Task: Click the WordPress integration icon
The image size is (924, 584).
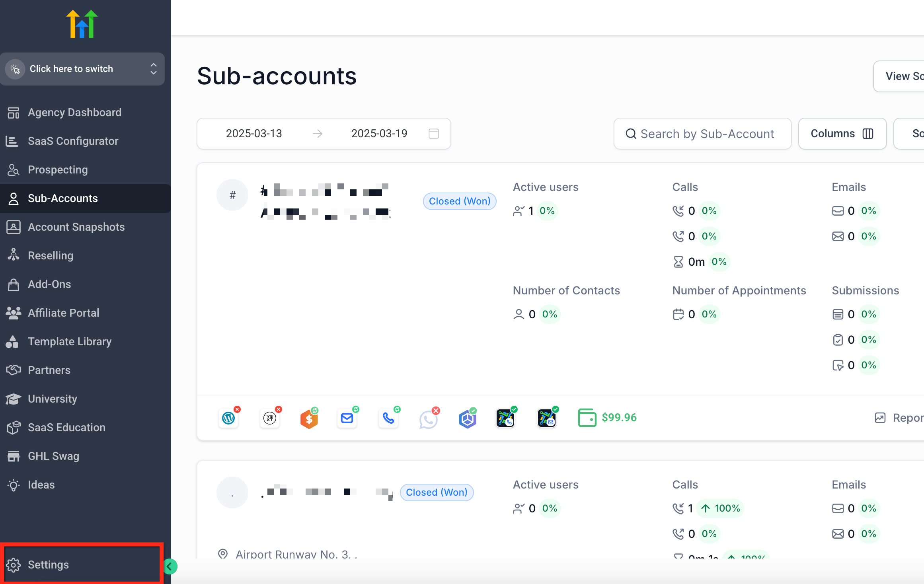Action: coord(228,418)
